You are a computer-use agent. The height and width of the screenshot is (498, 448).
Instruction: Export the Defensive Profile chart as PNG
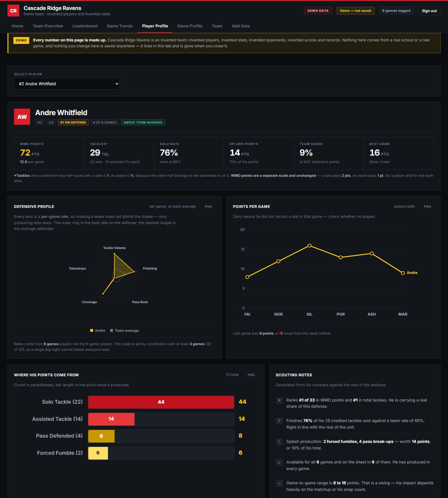(x=208, y=206)
